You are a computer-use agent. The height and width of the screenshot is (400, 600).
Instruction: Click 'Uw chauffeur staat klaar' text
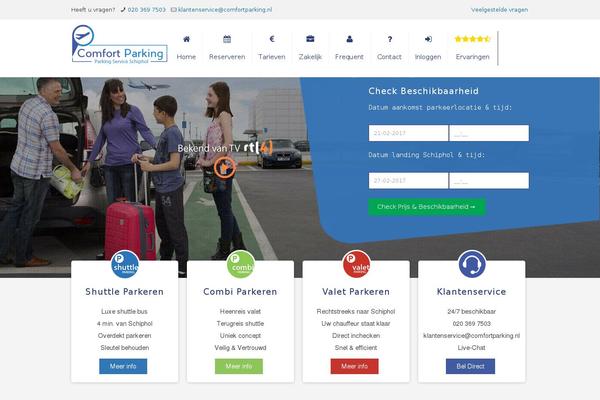[356, 323]
